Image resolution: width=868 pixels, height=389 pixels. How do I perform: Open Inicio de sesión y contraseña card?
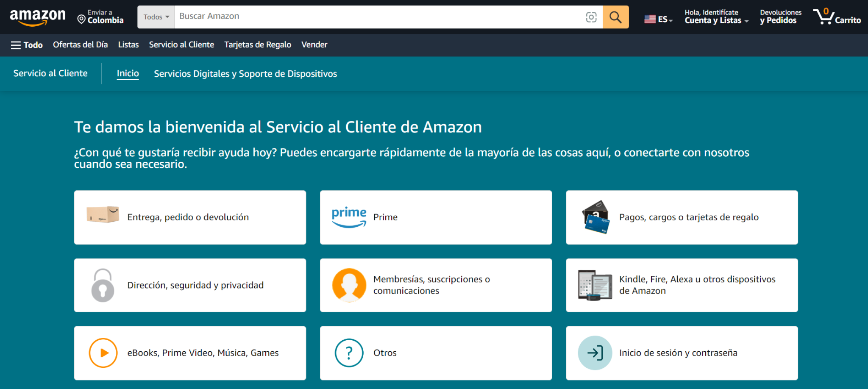click(682, 353)
